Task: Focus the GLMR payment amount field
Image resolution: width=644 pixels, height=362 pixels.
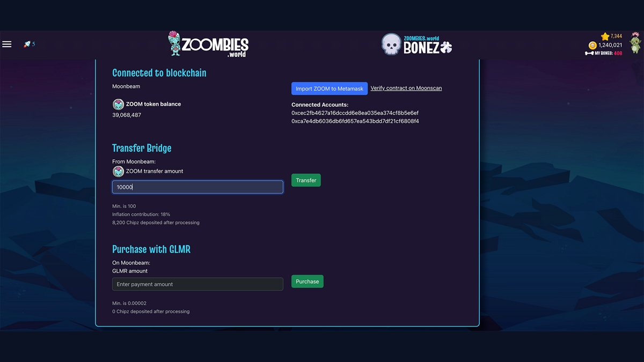Action: pyautogui.click(x=197, y=284)
